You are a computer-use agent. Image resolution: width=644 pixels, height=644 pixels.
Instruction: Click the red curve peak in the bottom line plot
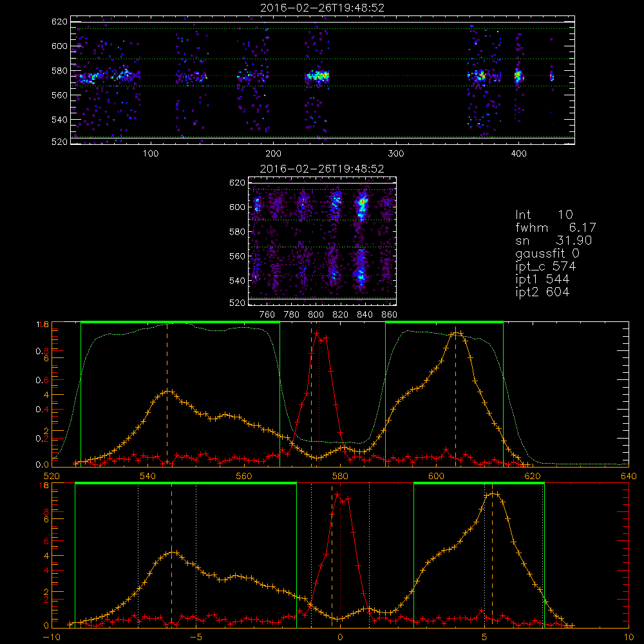337,495
